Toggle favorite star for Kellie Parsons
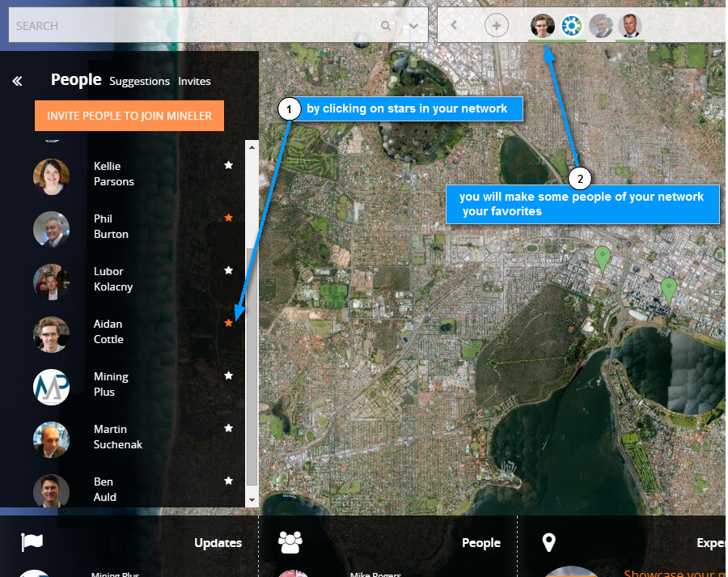The width and height of the screenshot is (728, 577). [x=228, y=165]
